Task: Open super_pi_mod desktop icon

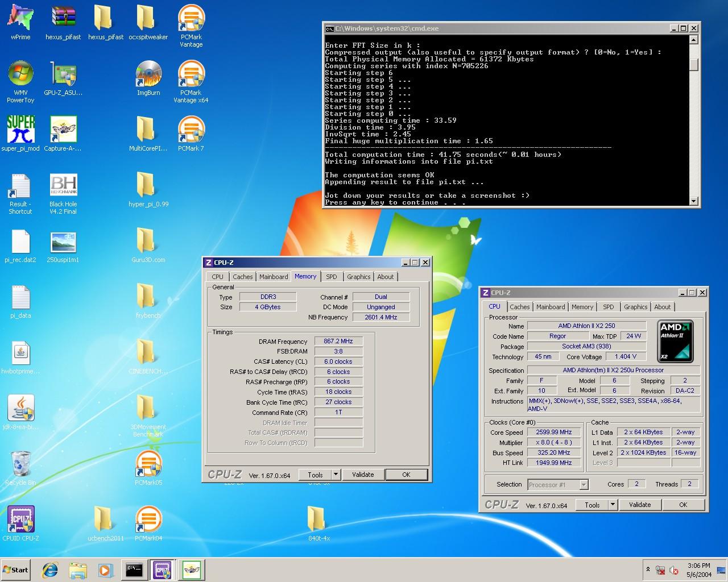Action: 20,134
